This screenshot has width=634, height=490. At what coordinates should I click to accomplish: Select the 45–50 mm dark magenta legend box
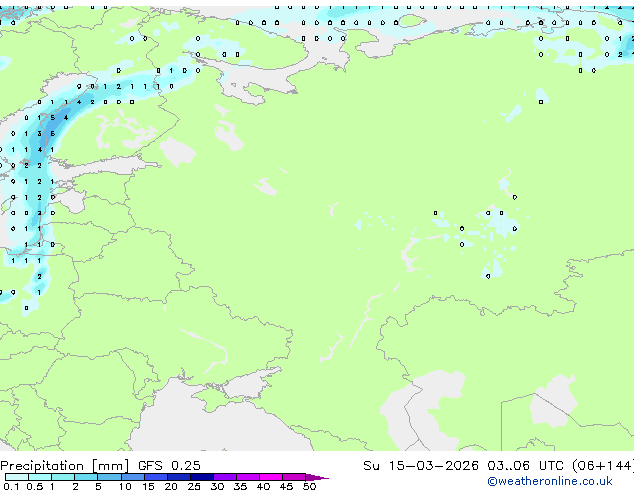pos(294,477)
